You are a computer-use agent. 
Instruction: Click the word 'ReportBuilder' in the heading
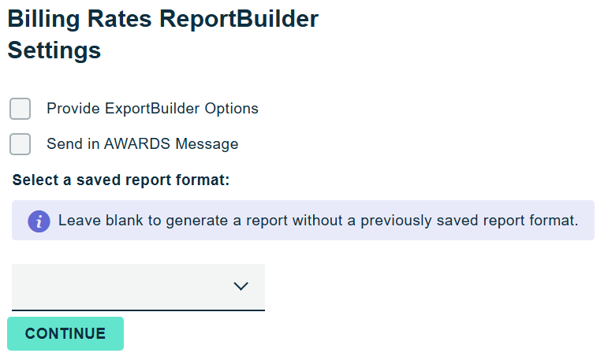tap(239, 20)
